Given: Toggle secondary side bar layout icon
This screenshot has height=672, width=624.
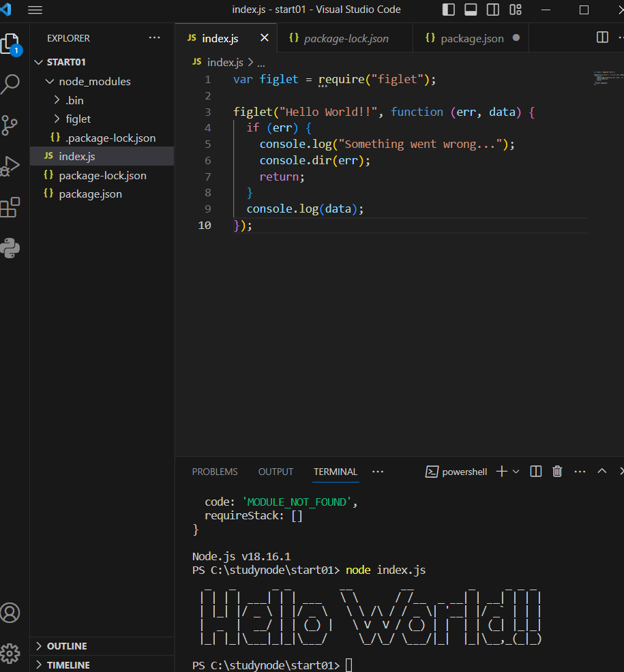Looking at the screenshot, I should 493,10.
